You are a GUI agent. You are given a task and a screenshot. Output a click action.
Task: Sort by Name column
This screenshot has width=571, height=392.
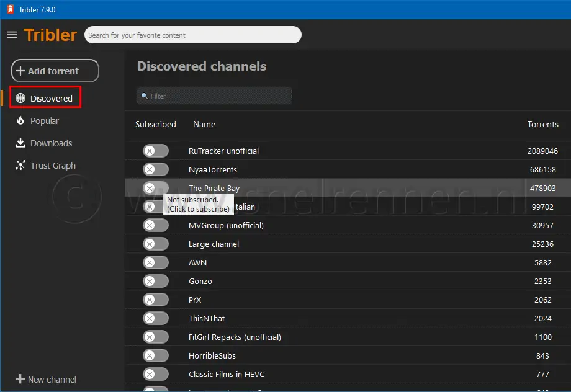[204, 125]
